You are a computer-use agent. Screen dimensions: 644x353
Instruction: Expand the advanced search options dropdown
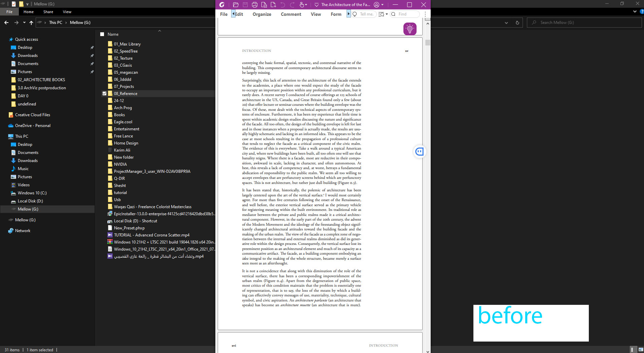pos(386,14)
